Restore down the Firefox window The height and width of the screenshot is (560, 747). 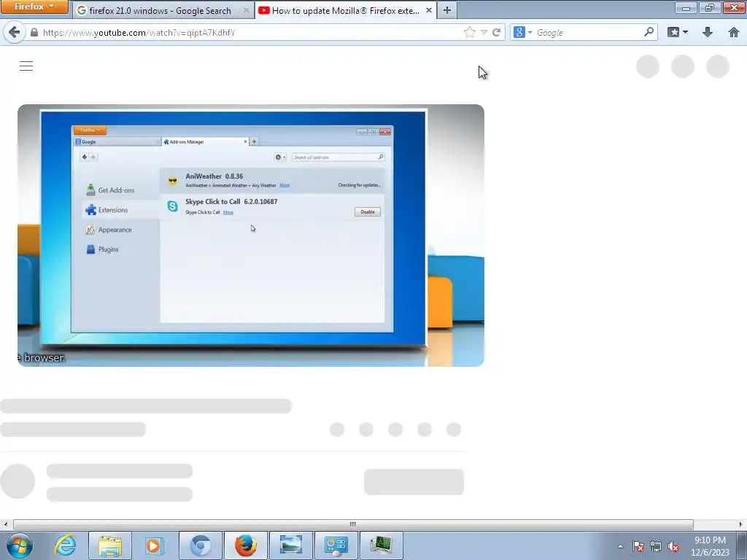point(709,7)
